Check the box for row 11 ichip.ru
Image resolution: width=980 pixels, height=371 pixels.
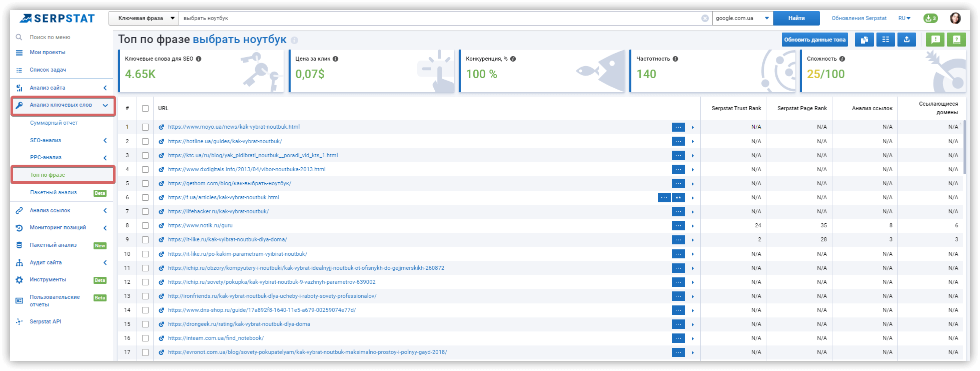click(x=145, y=268)
